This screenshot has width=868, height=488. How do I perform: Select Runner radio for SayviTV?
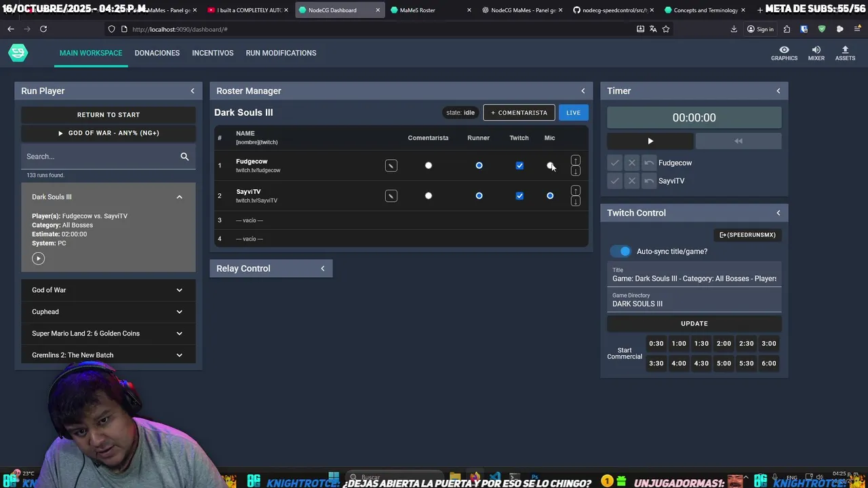pos(479,196)
